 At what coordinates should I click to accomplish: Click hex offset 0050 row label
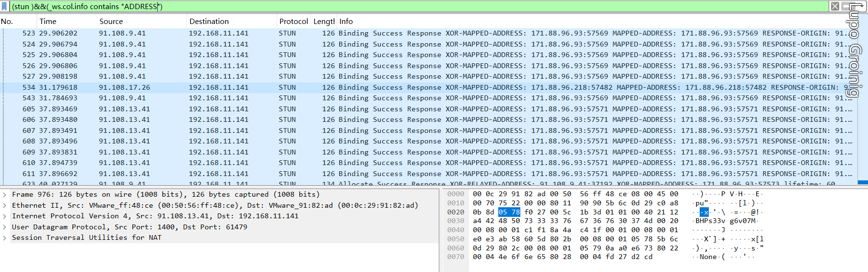point(456,239)
